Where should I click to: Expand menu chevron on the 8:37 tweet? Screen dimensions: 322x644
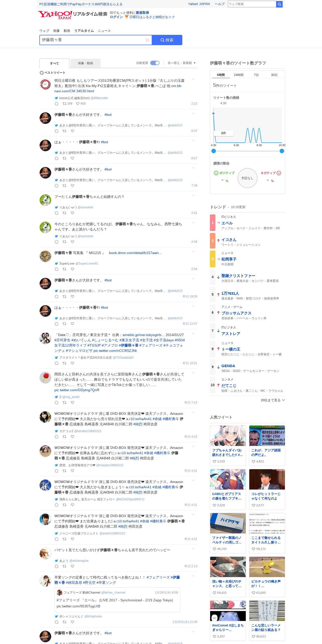(x=193, y=113)
